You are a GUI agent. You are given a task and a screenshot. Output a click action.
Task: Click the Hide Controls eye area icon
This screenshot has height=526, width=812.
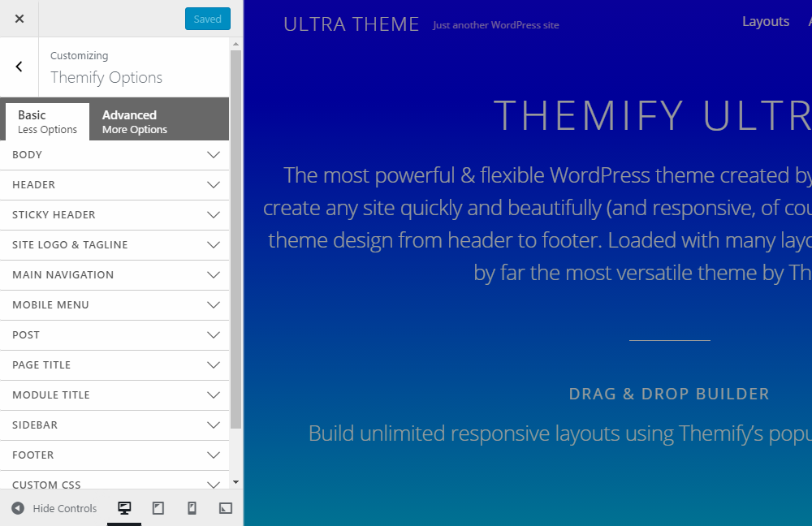click(x=18, y=507)
